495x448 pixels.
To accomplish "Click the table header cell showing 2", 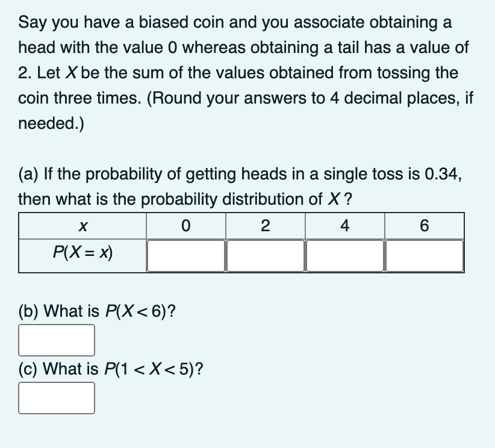I will coord(266,226).
